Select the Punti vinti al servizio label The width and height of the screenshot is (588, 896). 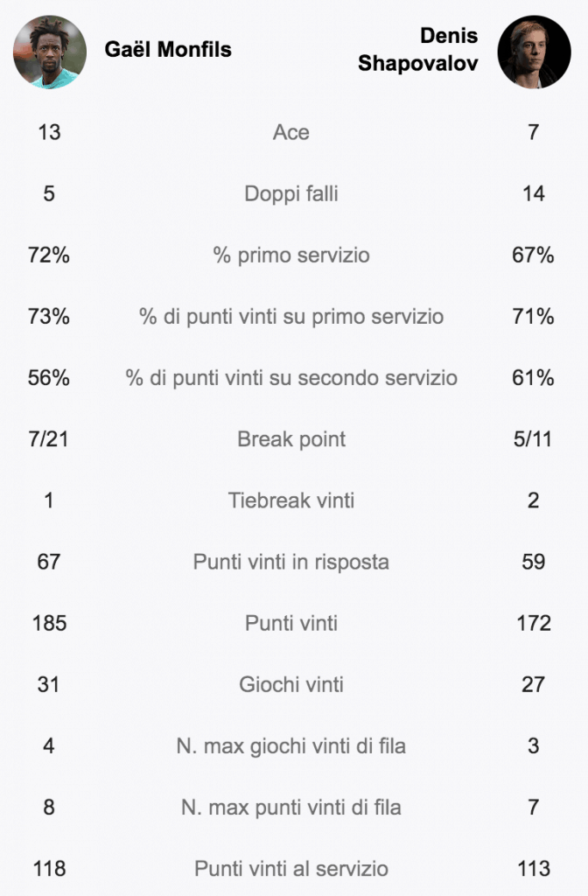coord(291,869)
